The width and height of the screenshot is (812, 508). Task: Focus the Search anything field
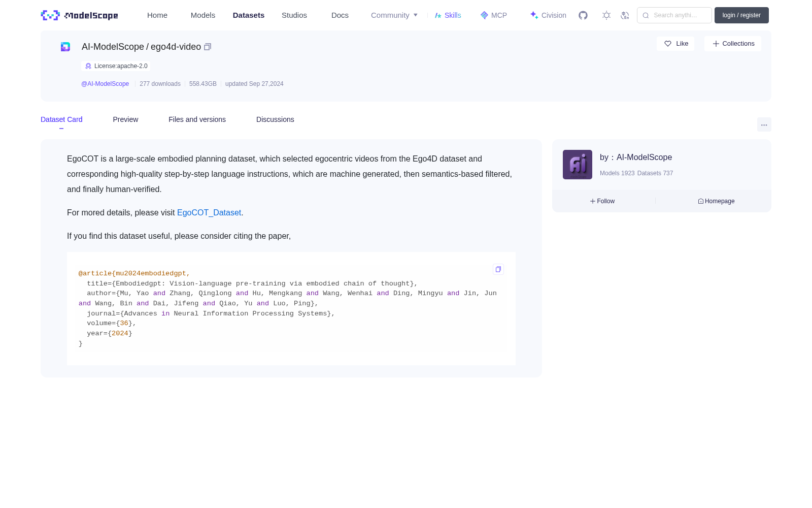[674, 15]
